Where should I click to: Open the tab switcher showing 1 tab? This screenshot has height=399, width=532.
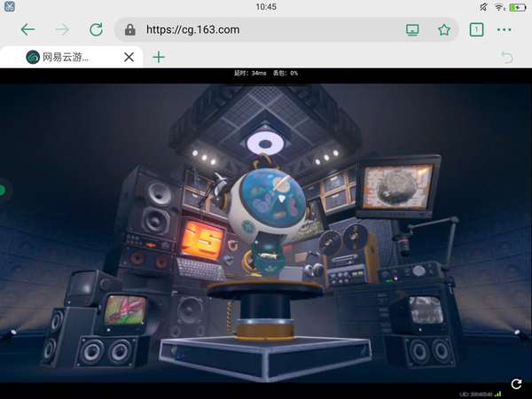coord(476,30)
